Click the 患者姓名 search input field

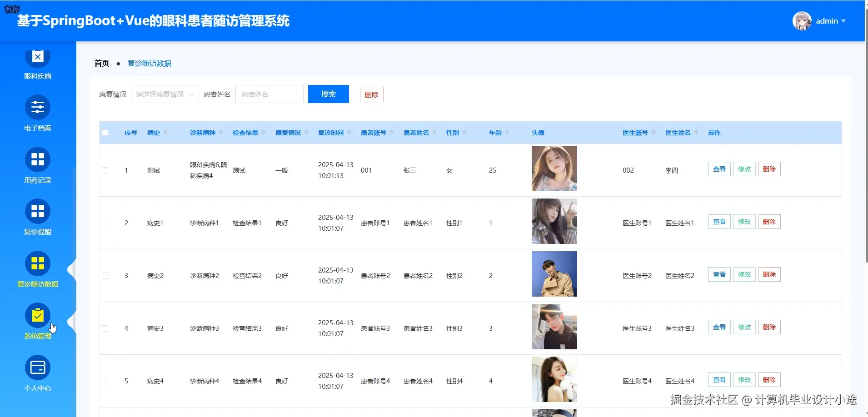tap(269, 94)
